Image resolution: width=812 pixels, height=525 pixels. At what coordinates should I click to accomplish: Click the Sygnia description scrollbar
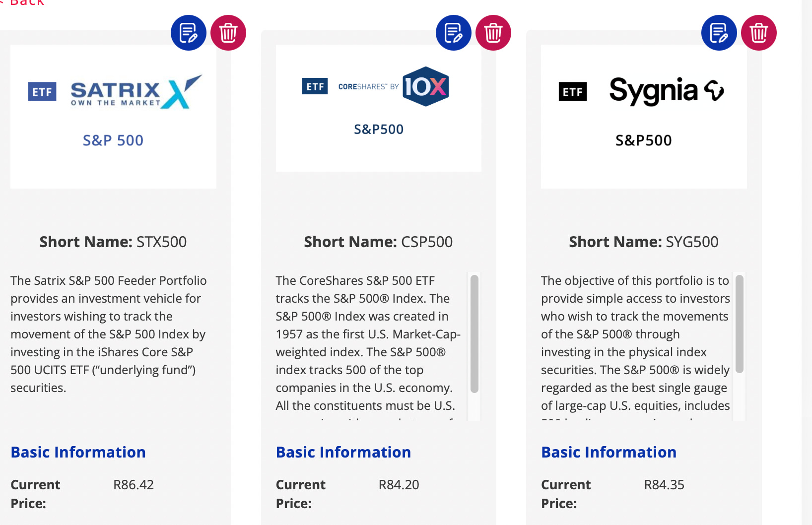(740, 324)
